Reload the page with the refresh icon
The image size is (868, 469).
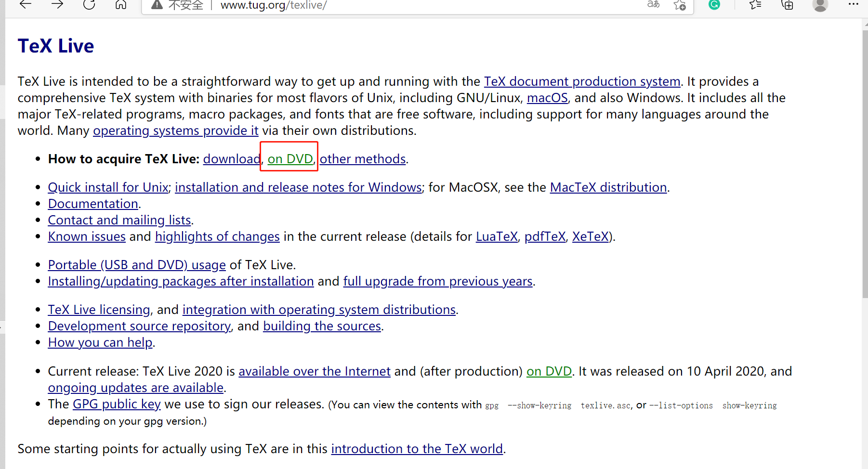(x=89, y=4)
